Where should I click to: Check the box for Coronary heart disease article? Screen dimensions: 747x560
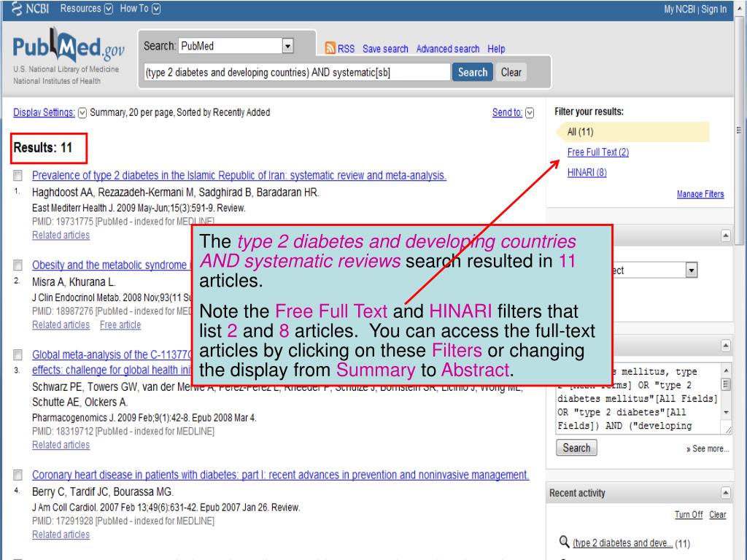18,475
